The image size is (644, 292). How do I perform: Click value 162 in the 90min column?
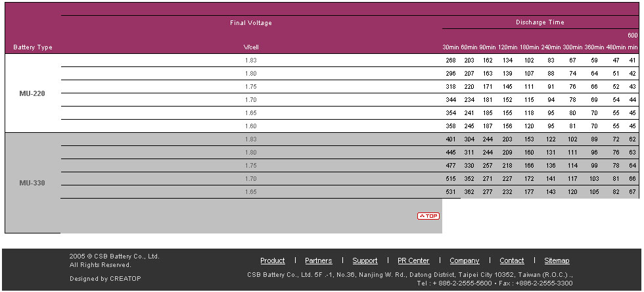(488, 61)
